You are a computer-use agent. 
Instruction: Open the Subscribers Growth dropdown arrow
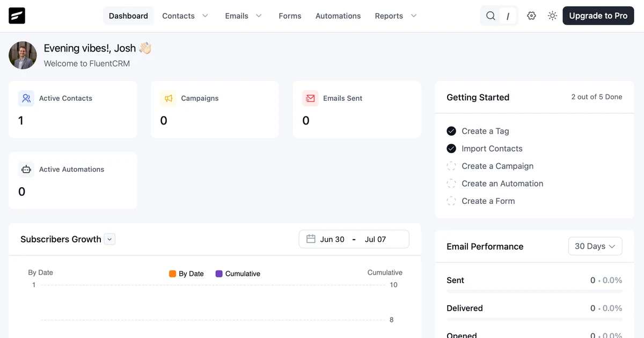pos(109,239)
